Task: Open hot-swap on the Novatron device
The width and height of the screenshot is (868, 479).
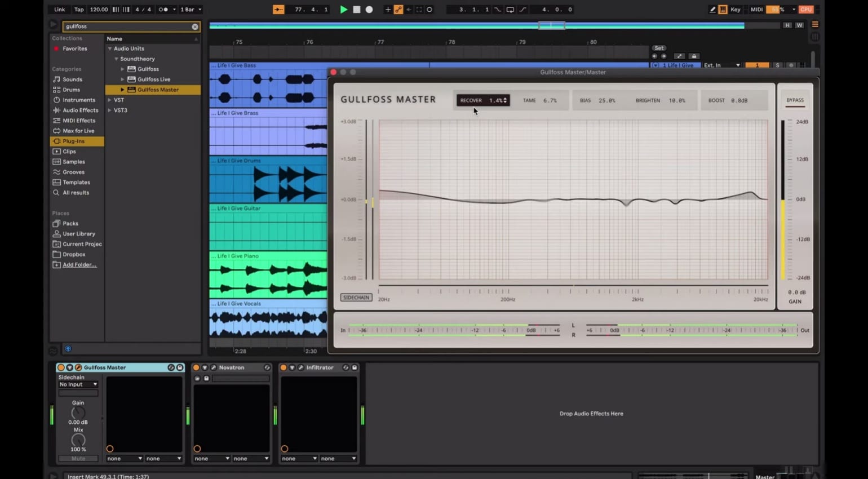Action: pos(267,367)
